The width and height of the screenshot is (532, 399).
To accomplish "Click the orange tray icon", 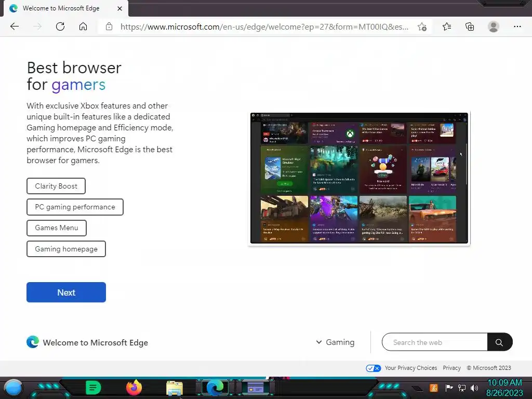I will [434, 388].
